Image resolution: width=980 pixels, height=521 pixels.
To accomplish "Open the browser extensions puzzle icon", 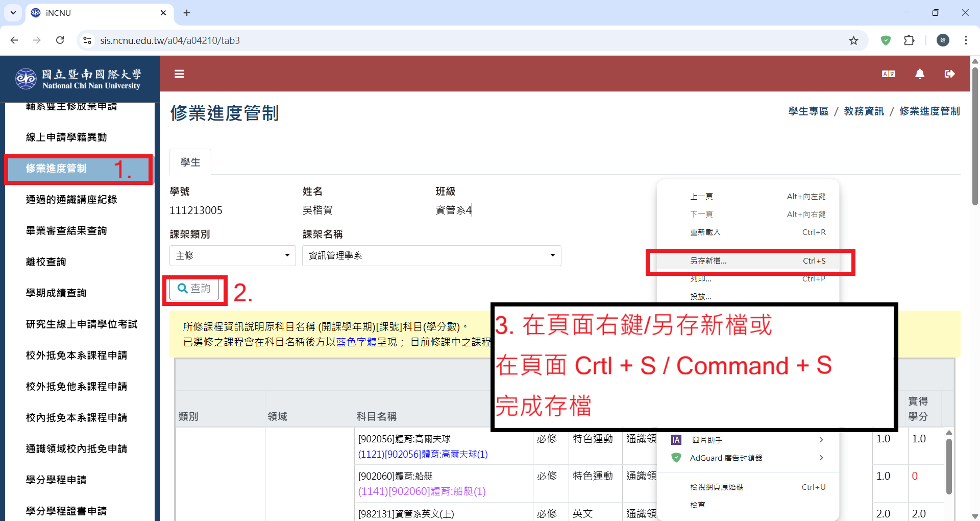I will coord(909,40).
